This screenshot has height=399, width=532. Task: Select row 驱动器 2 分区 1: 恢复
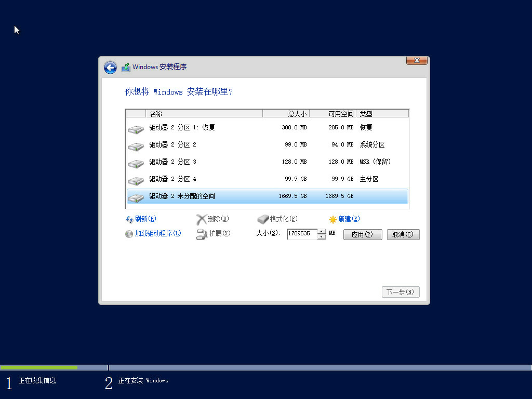click(268, 128)
